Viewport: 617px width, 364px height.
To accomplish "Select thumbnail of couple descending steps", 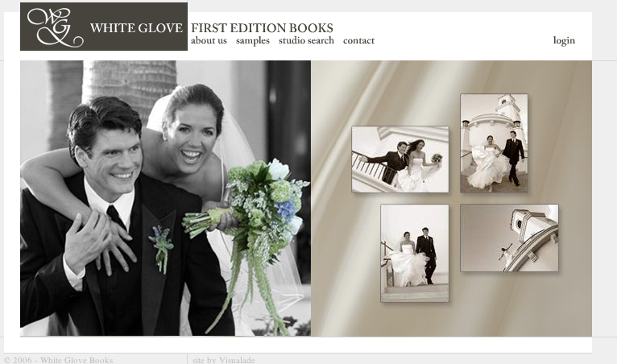I will 415,253.
